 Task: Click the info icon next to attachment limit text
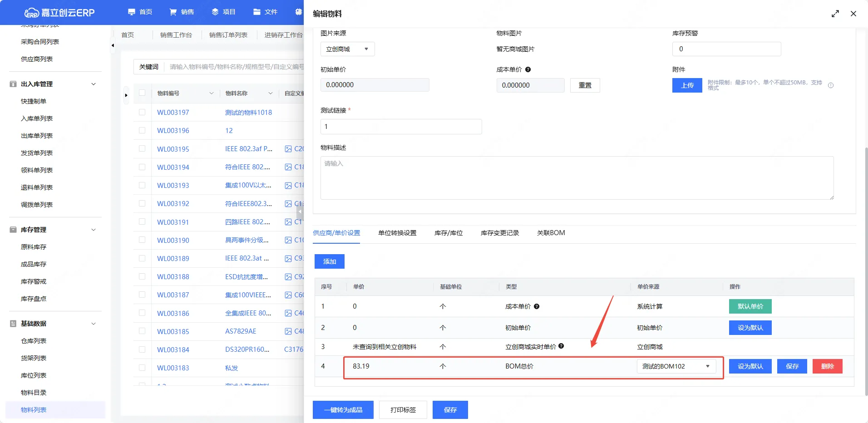pyautogui.click(x=831, y=85)
